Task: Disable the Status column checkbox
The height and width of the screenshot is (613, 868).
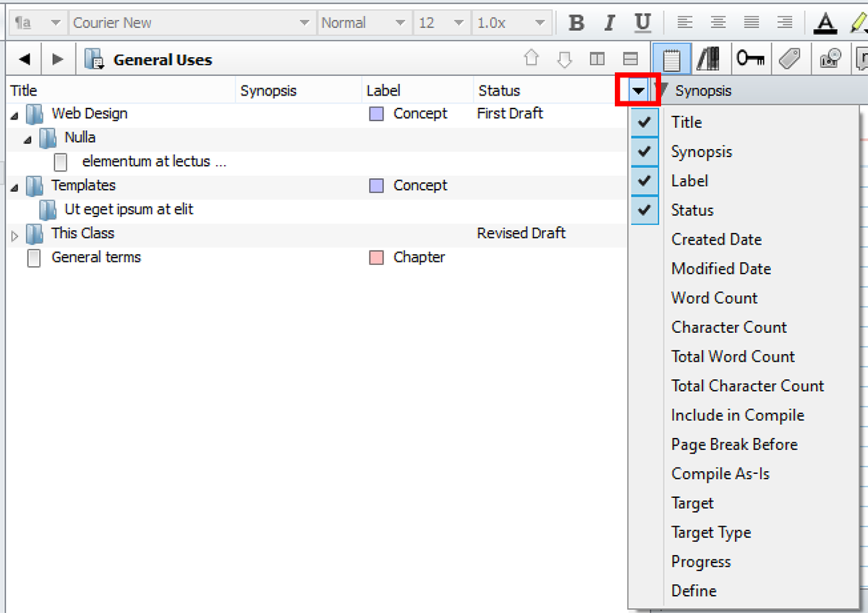Action: (x=644, y=210)
